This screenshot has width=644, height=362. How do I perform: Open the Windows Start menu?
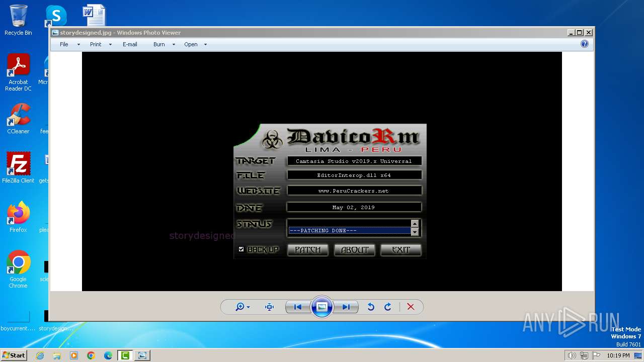[14, 355]
